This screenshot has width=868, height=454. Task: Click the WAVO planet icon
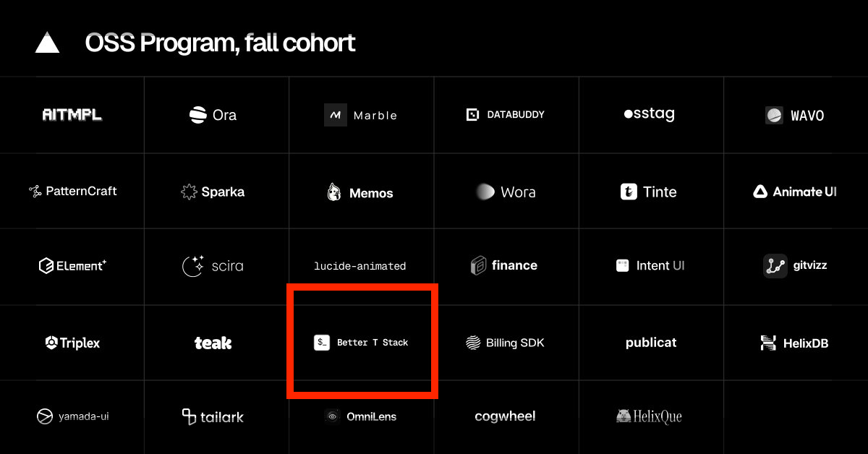(x=774, y=115)
